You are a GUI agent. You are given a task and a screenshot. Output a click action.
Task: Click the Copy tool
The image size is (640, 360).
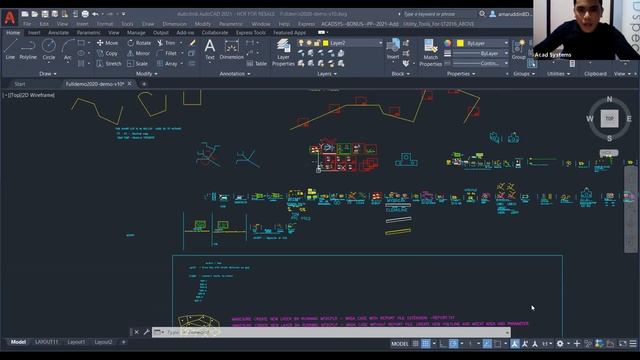pos(107,53)
